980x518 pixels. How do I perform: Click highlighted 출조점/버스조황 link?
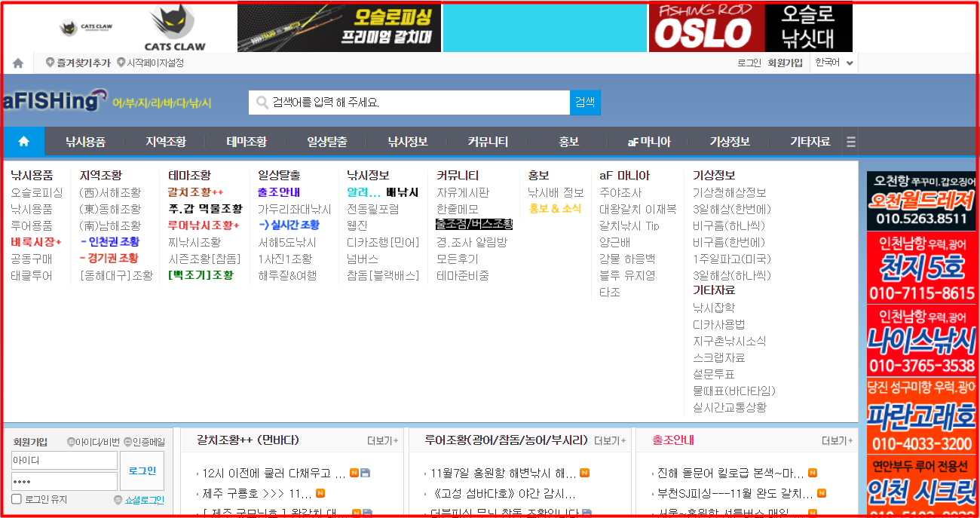pos(474,225)
